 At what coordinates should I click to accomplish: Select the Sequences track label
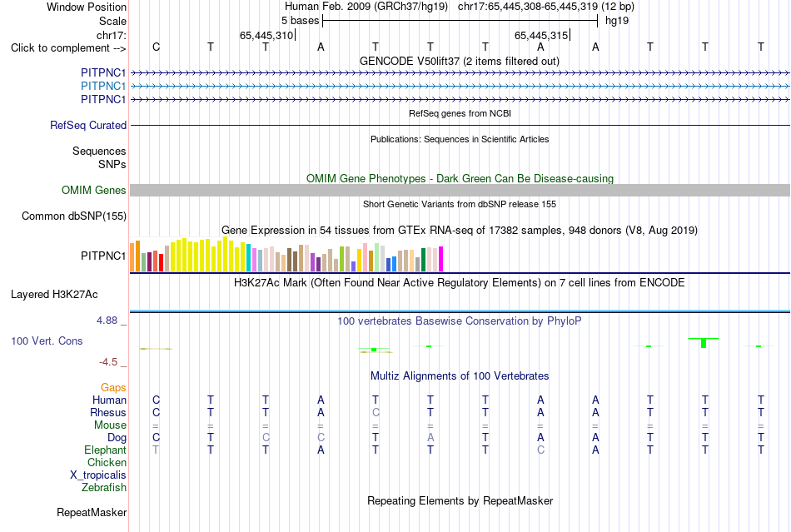(99, 151)
